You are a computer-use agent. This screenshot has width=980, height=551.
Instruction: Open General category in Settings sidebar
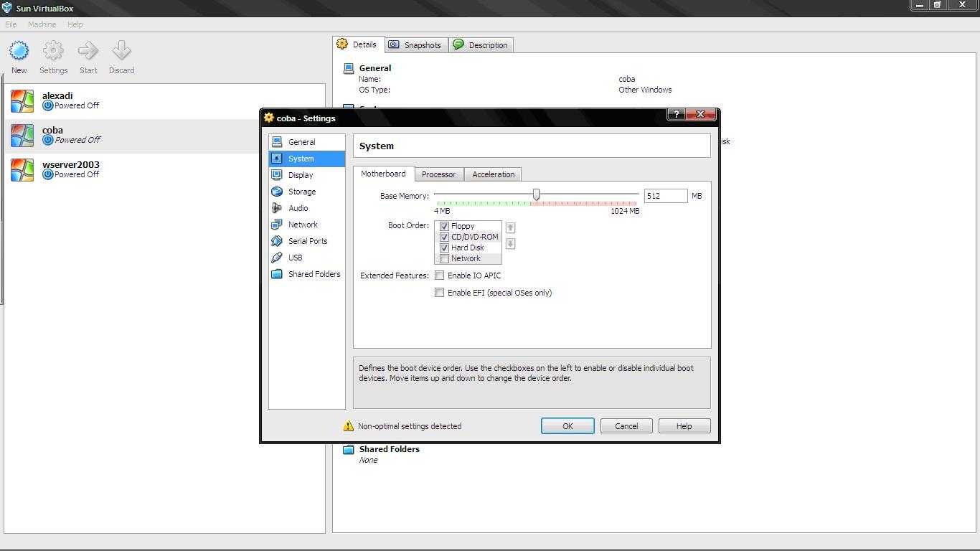pos(307,142)
